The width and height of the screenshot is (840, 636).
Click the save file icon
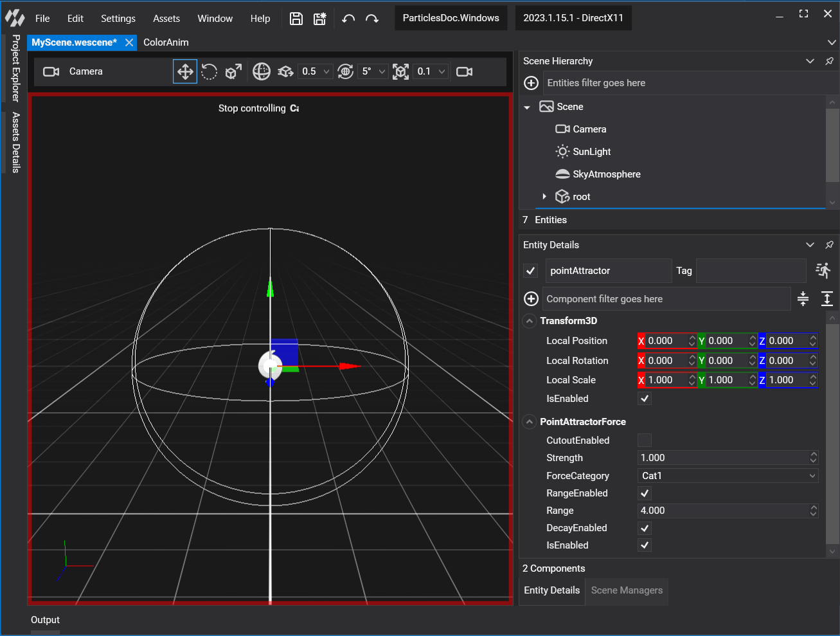(x=296, y=19)
